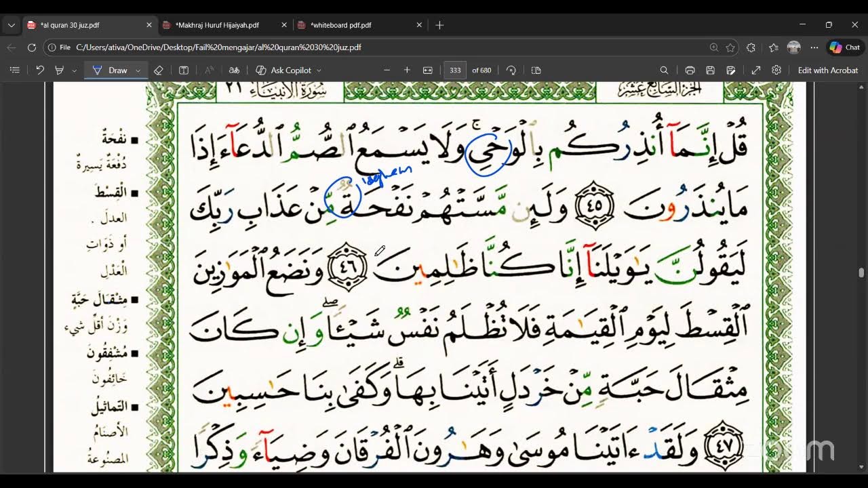Open the profile avatar
Viewport: 868px width, 488px height.
(794, 47)
